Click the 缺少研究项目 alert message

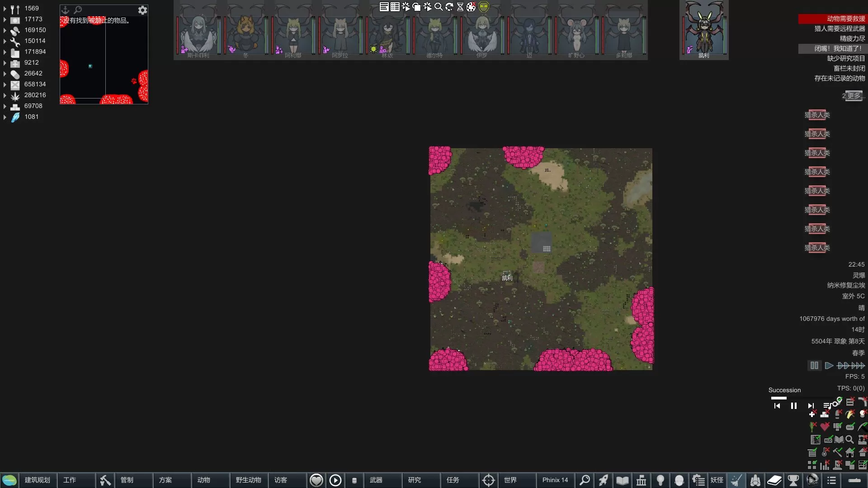coord(845,58)
